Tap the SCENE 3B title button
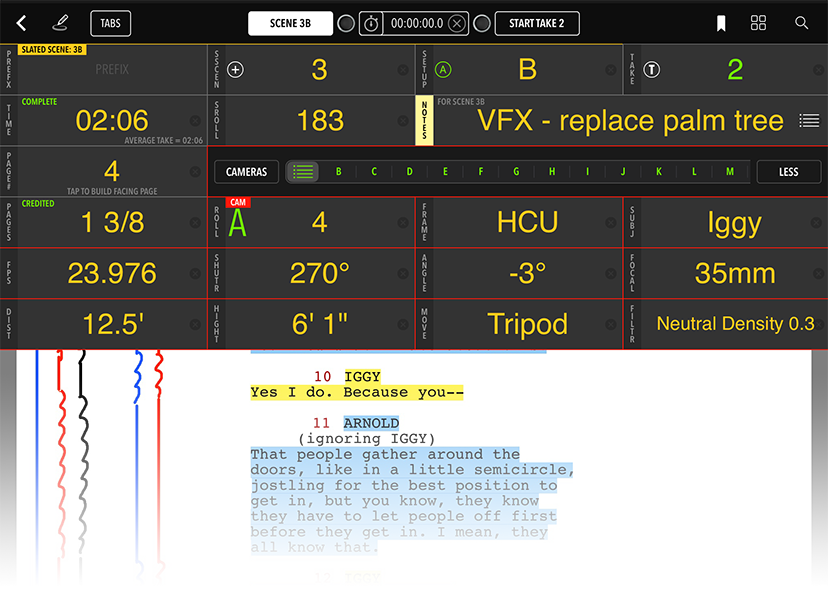 coord(290,23)
